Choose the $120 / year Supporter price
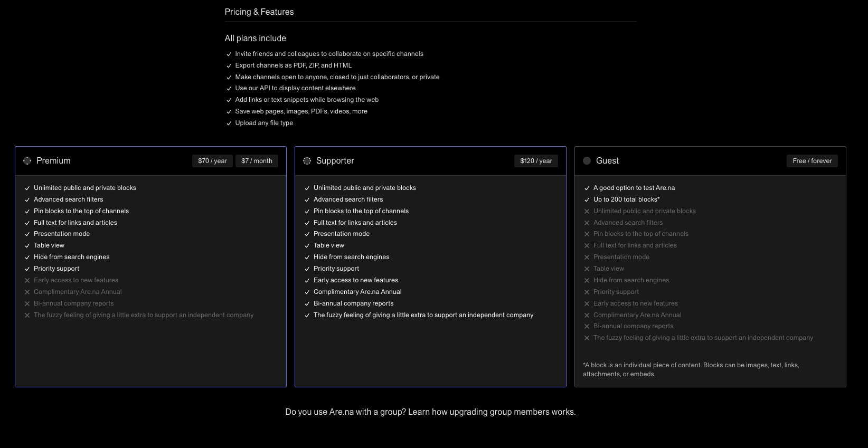 pyautogui.click(x=536, y=161)
